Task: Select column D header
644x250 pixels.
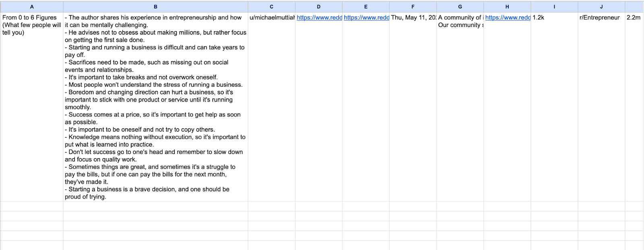Action: (318, 6)
